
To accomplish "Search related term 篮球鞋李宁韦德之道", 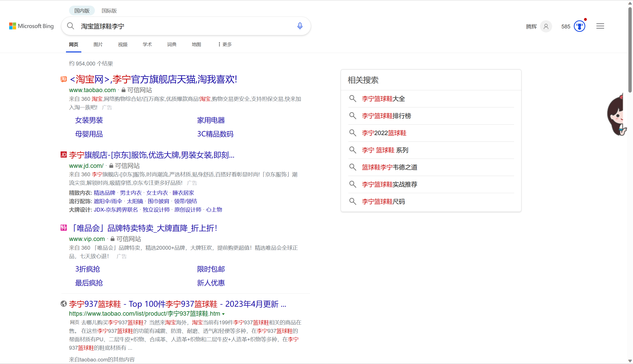I will 390,167.
